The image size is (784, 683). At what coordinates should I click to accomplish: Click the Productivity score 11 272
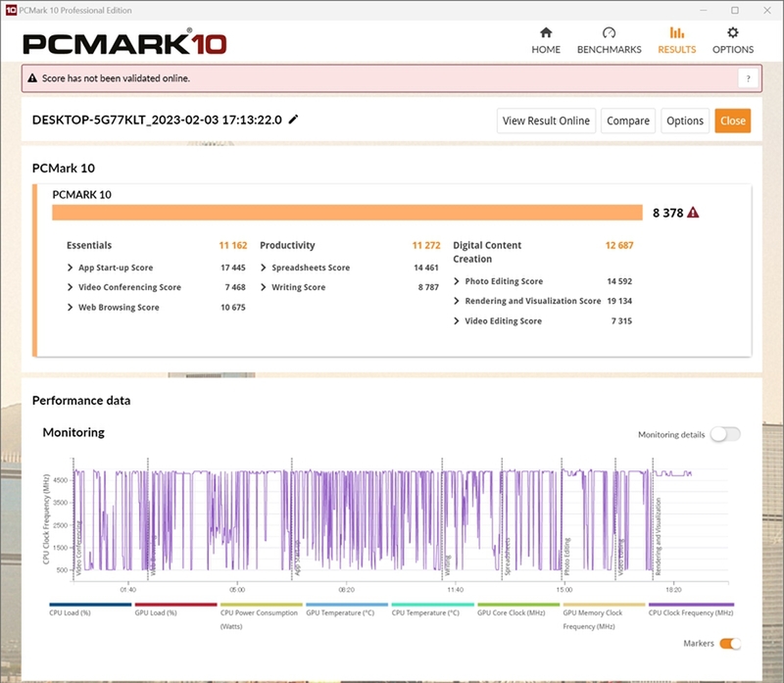[426, 245]
